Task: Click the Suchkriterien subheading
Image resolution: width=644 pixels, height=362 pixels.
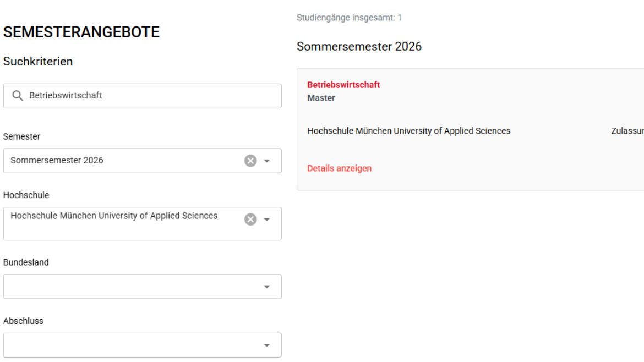Action: pyautogui.click(x=38, y=62)
